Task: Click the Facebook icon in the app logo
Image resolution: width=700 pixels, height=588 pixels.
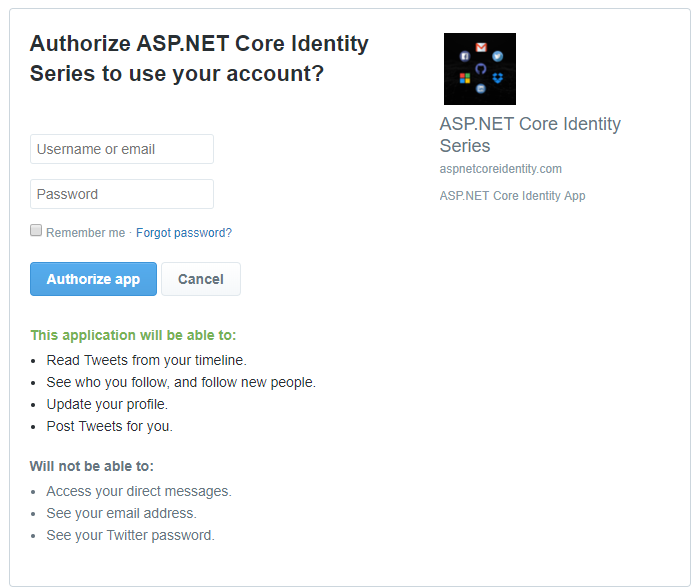Action: pos(464,57)
